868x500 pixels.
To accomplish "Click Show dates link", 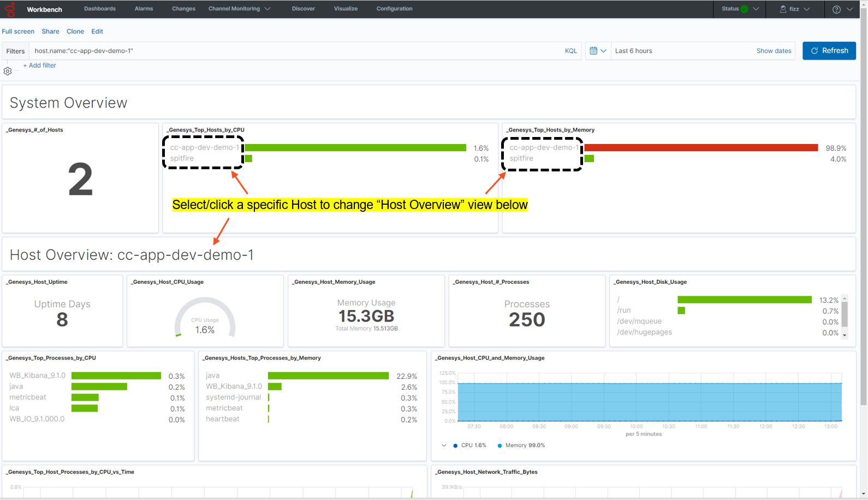I will coord(774,51).
